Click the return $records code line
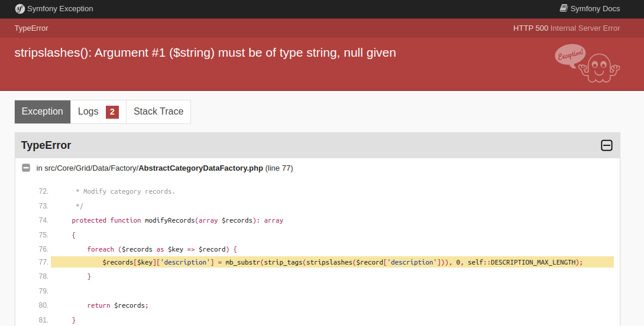644x326 pixels. coord(118,305)
